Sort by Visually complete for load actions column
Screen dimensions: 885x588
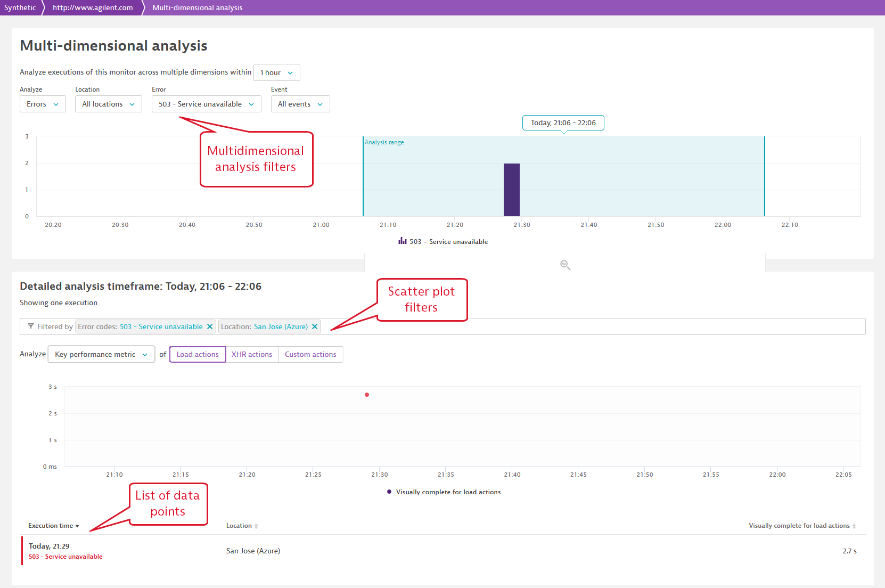[x=802, y=526]
